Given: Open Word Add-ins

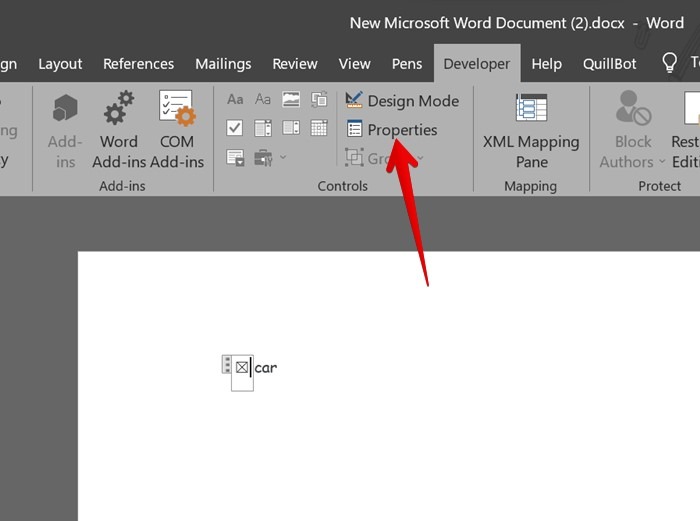Looking at the screenshot, I should [119, 131].
